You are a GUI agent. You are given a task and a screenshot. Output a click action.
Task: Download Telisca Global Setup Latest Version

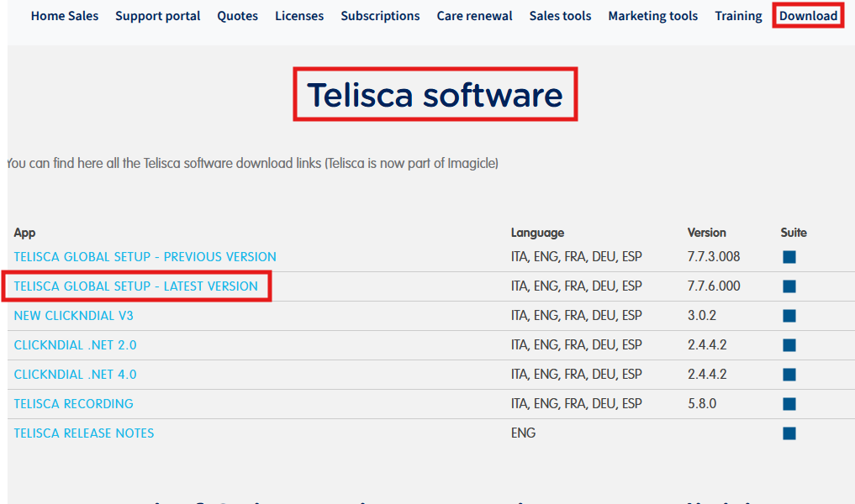pos(136,286)
